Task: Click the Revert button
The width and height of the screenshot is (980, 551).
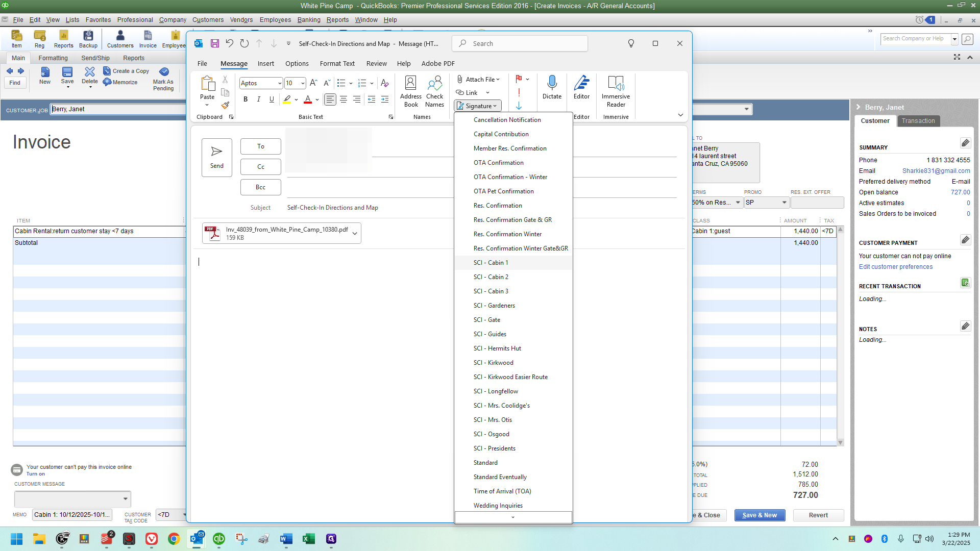Action: pos(818,515)
